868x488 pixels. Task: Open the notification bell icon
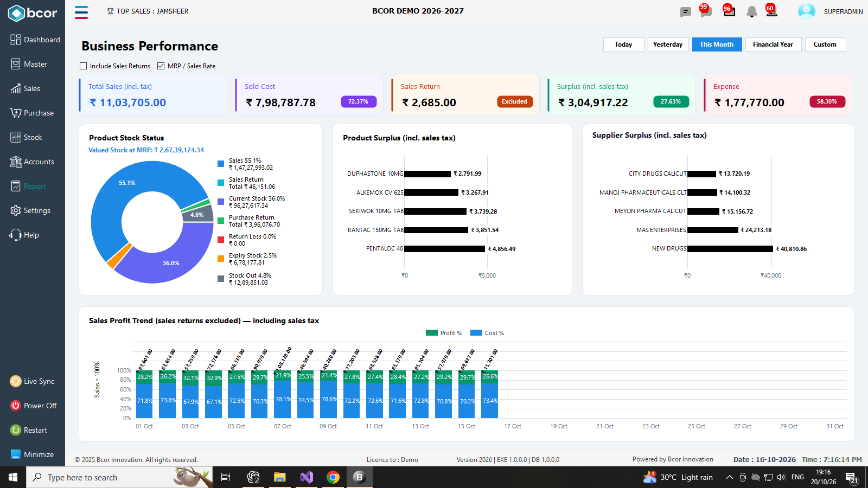point(752,12)
